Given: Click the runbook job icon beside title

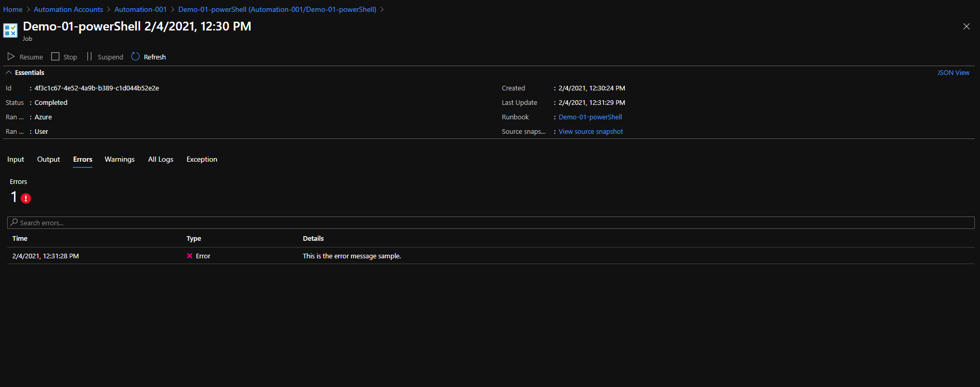Looking at the screenshot, I should click(10, 30).
